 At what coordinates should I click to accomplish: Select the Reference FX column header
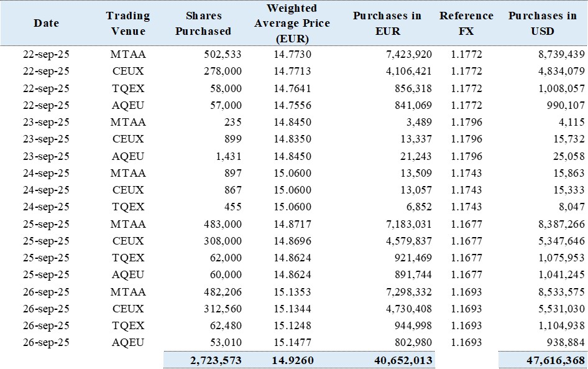(466, 24)
